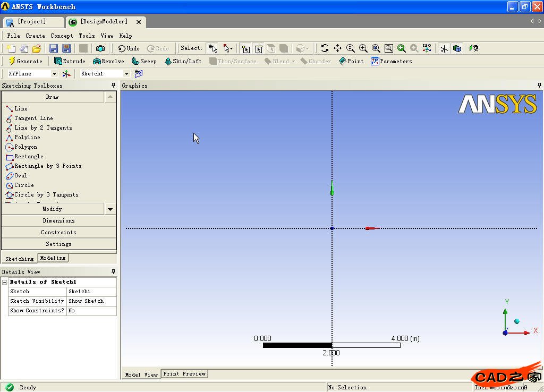Select the New Selection arrow tool
This screenshot has height=392, width=544.
[x=212, y=48]
